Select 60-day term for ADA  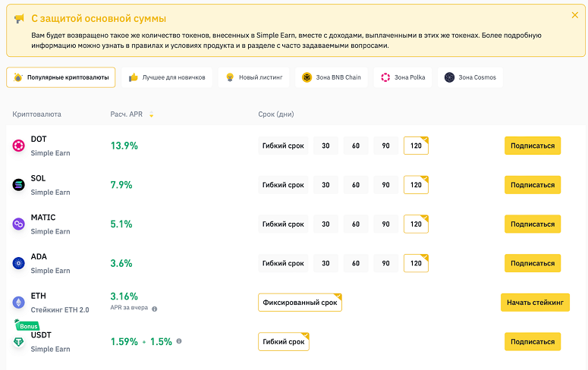356,263
